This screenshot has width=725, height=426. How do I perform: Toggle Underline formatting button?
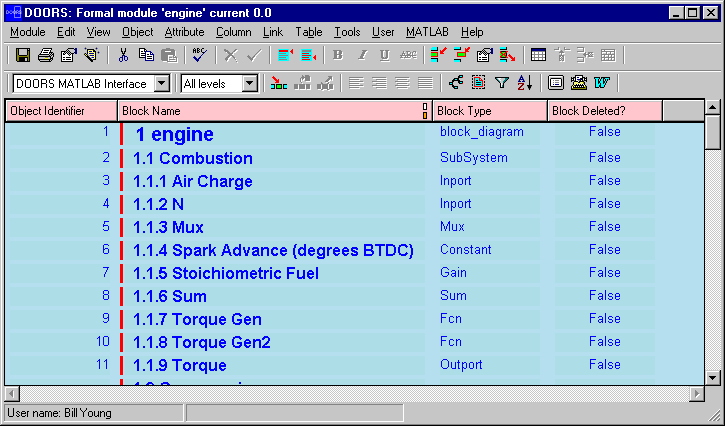click(385, 56)
